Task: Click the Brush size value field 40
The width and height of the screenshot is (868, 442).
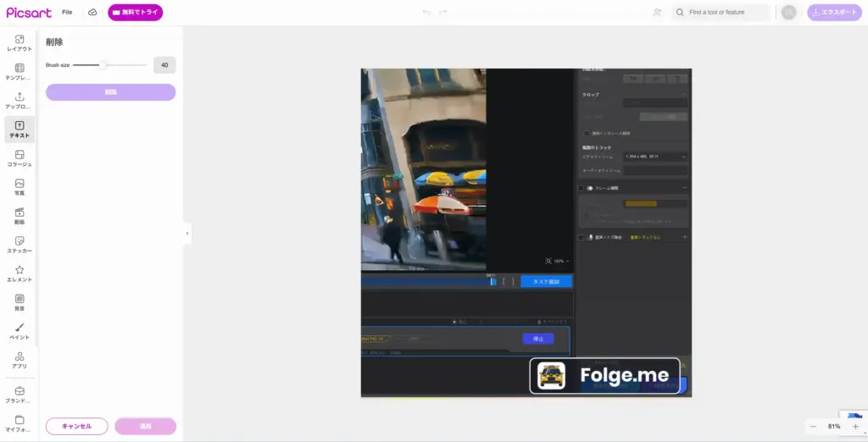Action: pos(164,65)
